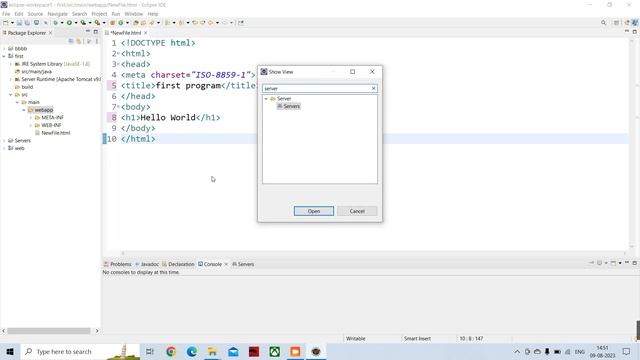The image size is (640, 360).
Task: Expand JRE System Library node
Action: tap(11, 64)
